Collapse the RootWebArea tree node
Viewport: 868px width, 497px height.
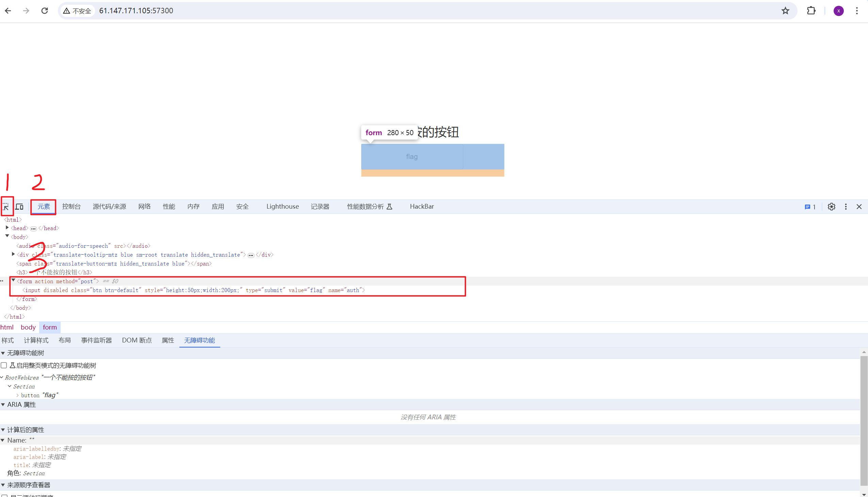[2, 377]
